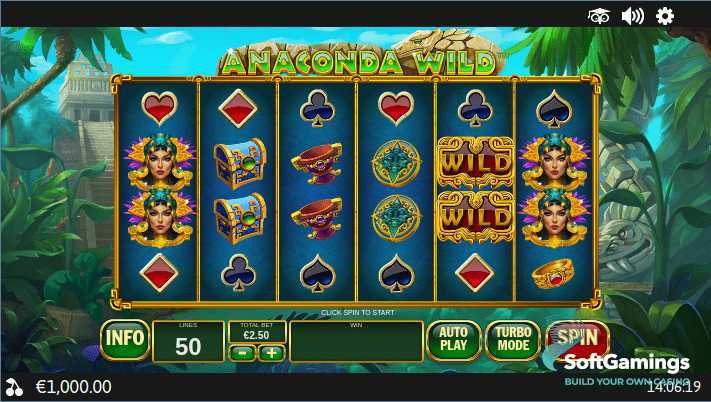
Task: Open the SoftGamings logo link
Action: tap(626, 363)
